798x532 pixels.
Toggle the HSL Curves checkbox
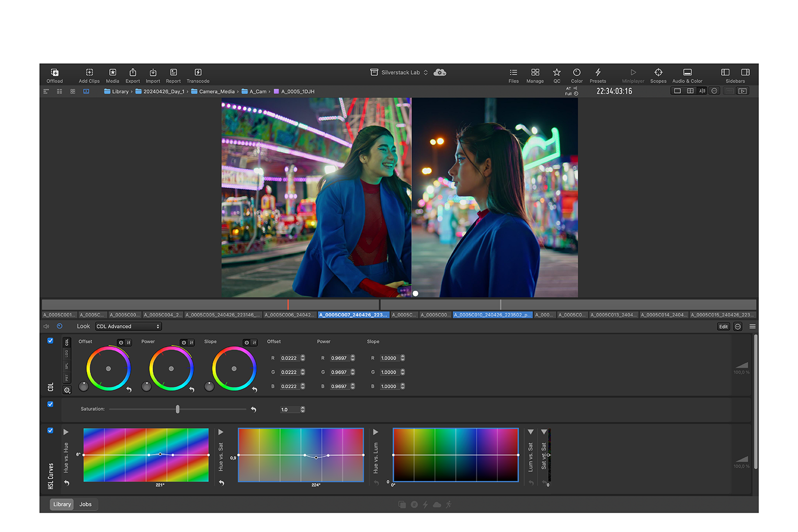[50, 431]
